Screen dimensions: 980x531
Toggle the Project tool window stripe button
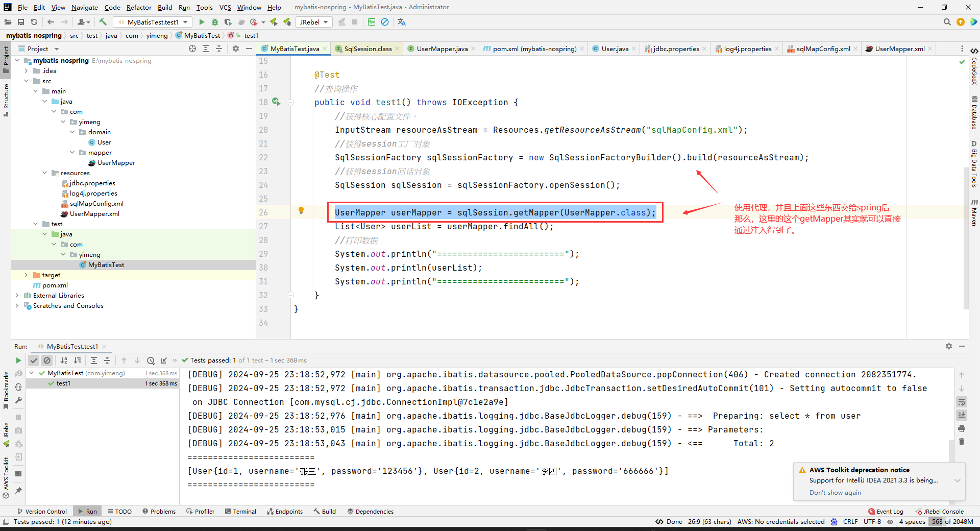point(6,60)
